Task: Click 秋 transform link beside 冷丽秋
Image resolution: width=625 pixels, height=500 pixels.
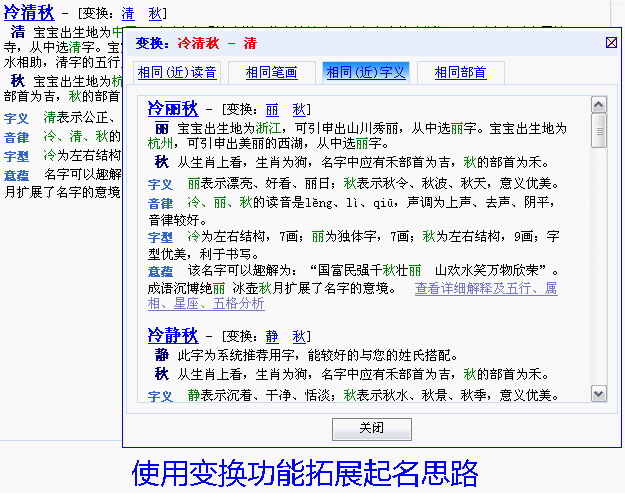Action: 299,109
